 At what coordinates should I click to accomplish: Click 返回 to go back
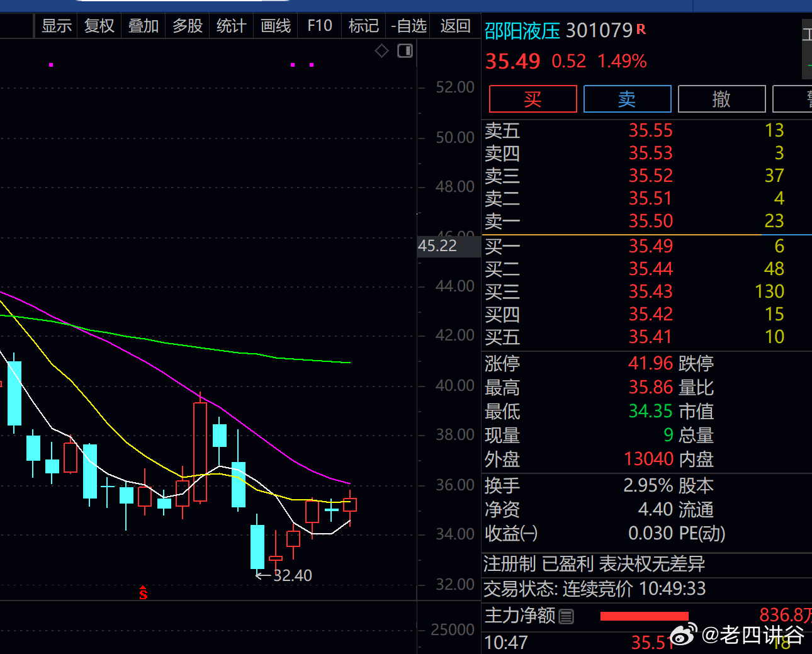(x=456, y=26)
